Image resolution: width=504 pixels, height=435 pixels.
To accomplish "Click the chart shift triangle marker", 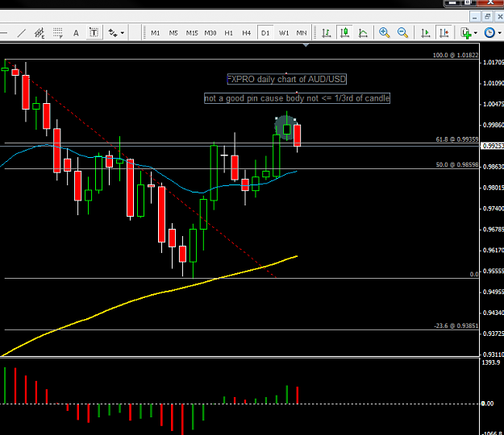I will point(306,46).
